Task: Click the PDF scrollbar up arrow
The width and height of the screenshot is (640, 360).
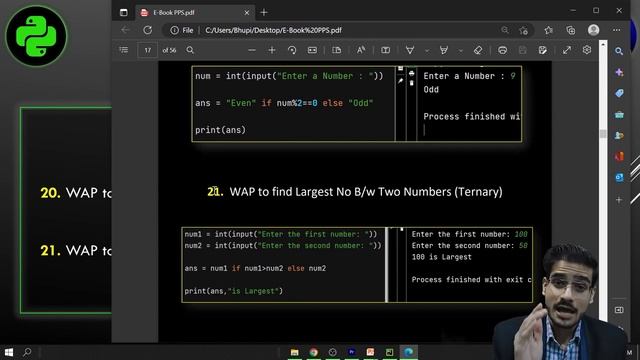Action: click(603, 44)
